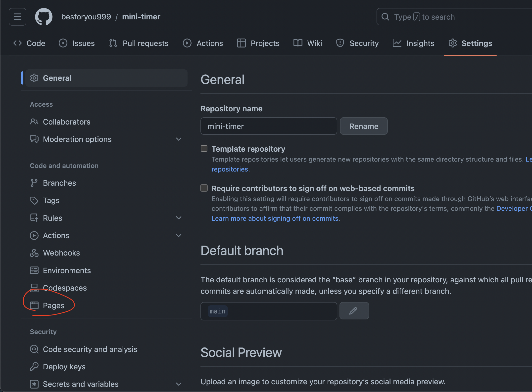Click the Code security and analysis icon
The image size is (532, 392).
click(34, 349)
